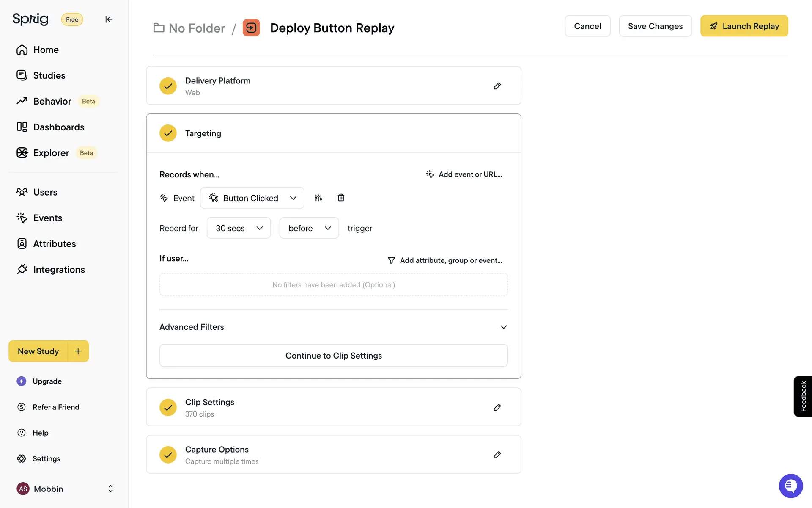Click the orange replay study icon
Viewport: 812px width, 508px height.
(251, 28)
